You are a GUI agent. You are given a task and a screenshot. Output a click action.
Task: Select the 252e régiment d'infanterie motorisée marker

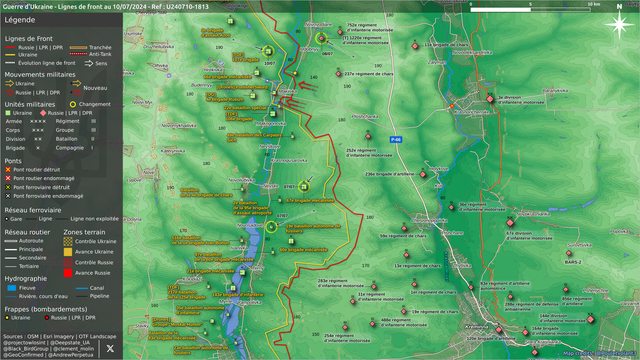[x=368, y=137]
